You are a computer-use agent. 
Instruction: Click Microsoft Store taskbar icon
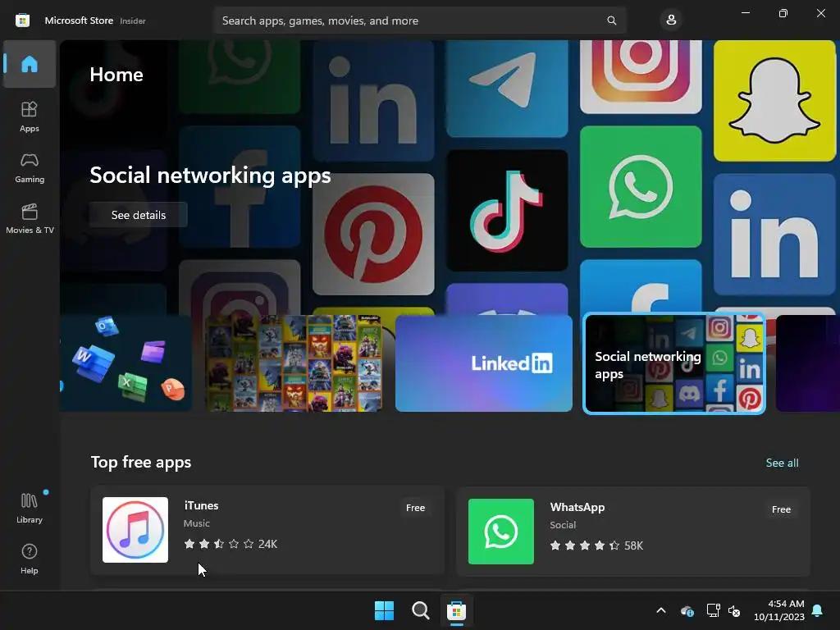(456, 610)
